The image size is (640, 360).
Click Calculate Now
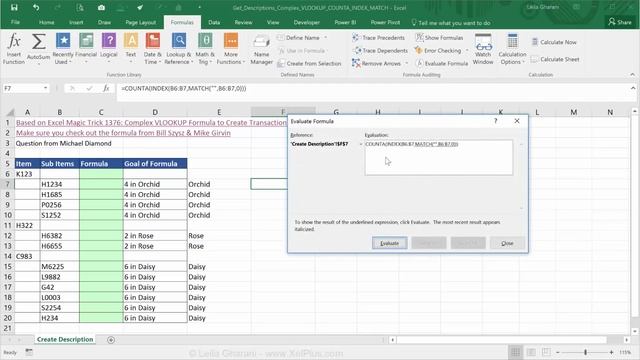click(554, 42)
